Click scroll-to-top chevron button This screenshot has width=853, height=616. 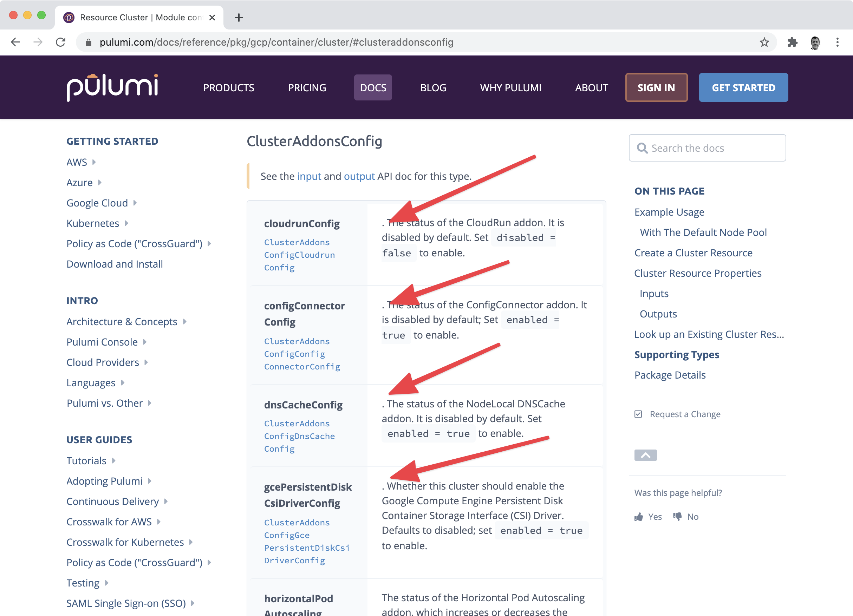tap(645, 455)
